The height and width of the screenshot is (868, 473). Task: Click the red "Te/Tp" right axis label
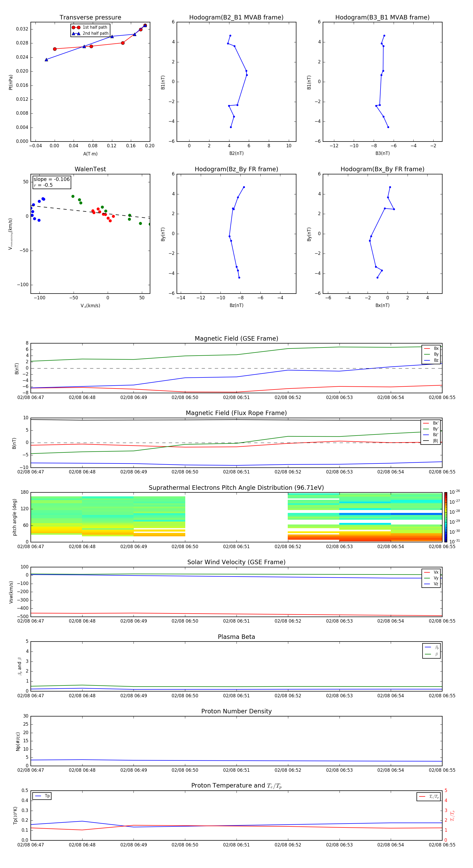(453, 815)
